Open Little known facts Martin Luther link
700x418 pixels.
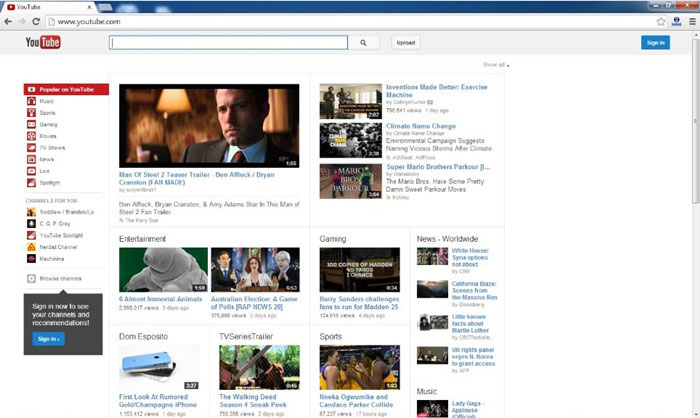click(x=470, y=323)
